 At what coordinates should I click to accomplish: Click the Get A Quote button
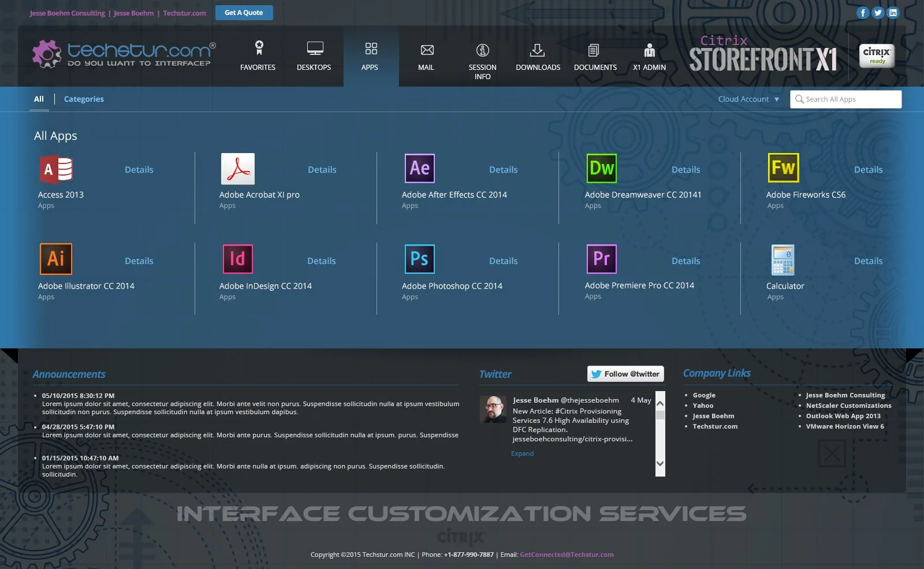coord(244,13)
